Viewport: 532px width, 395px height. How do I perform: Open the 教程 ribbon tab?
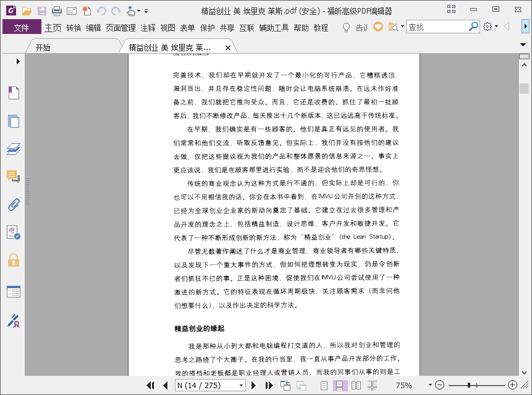(x=321, y=28)
